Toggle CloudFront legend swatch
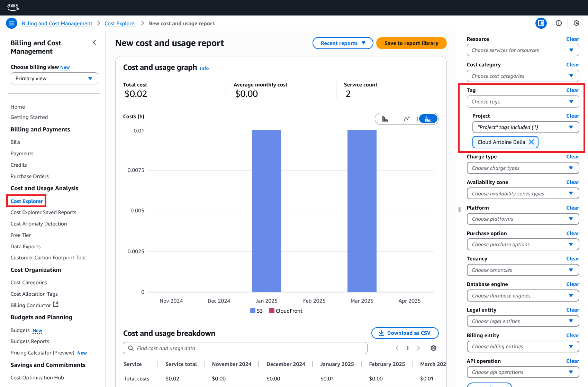 point(272,311)
